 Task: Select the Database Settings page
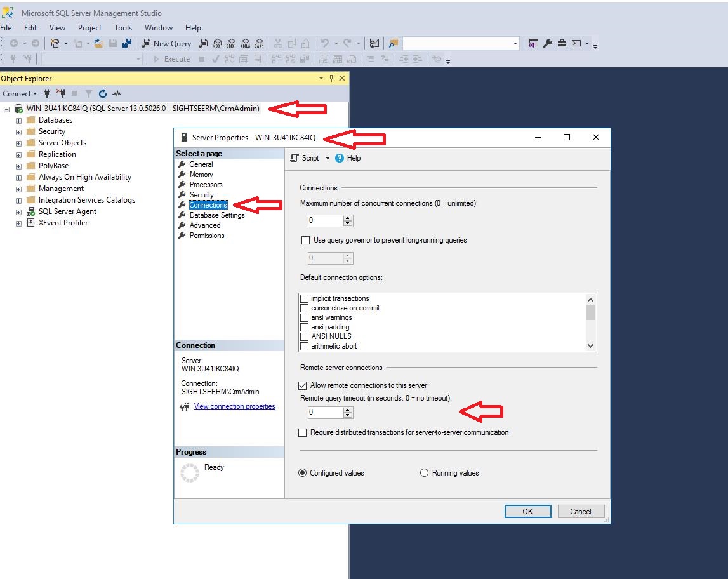(x=217, y=215)
